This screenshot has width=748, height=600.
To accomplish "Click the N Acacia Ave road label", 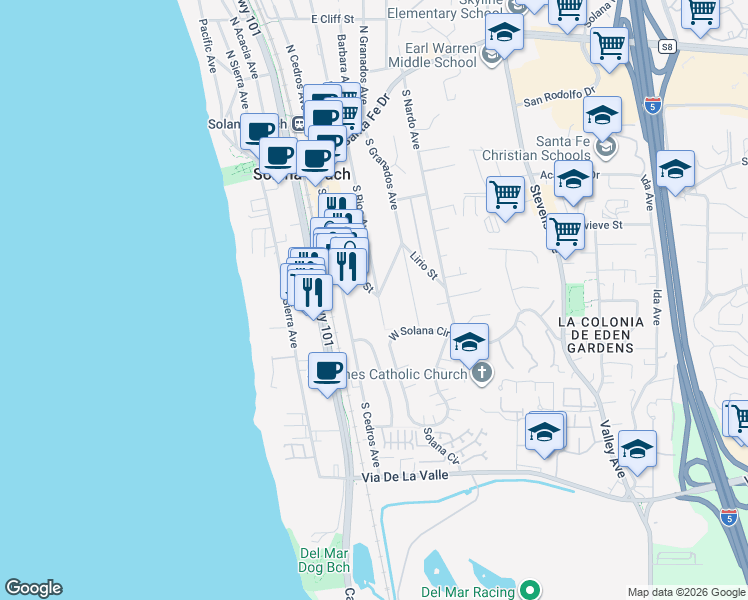I will tap(244, 48).
